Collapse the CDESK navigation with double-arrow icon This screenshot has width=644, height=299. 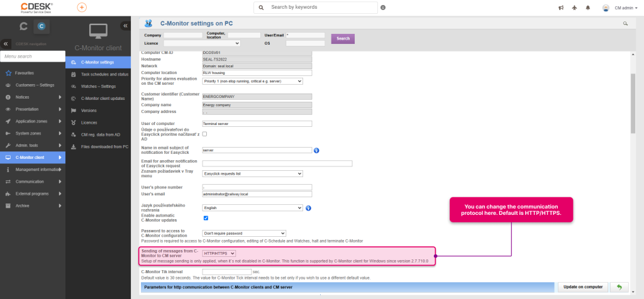[x=5, y=43]
